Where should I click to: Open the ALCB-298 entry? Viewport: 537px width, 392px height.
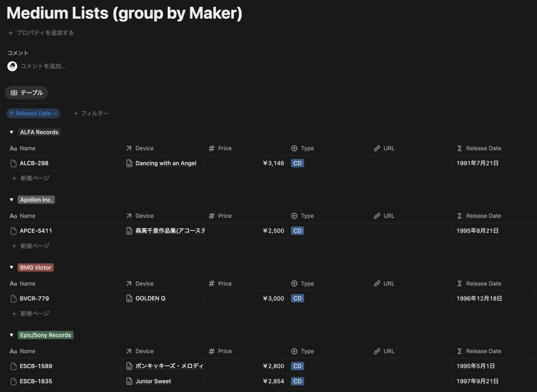click(x=34, y=163)
